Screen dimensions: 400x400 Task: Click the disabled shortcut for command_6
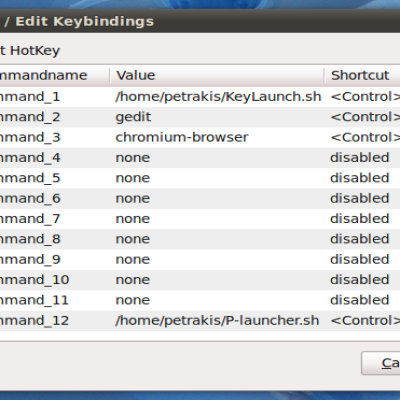[x=360, y=198]
